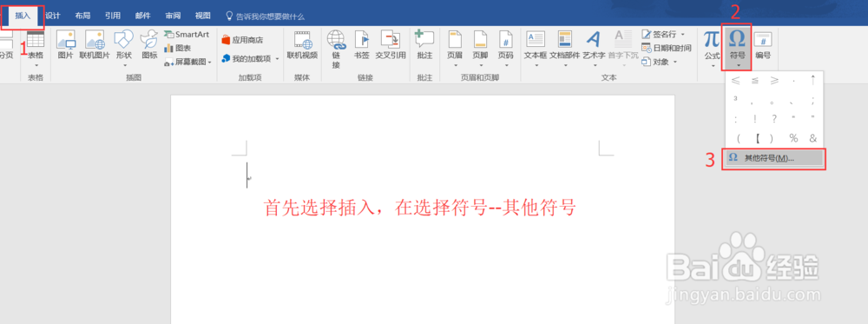Insert the 【 bracket symbol from gallery
868x324 pixels.
point(756,138)
